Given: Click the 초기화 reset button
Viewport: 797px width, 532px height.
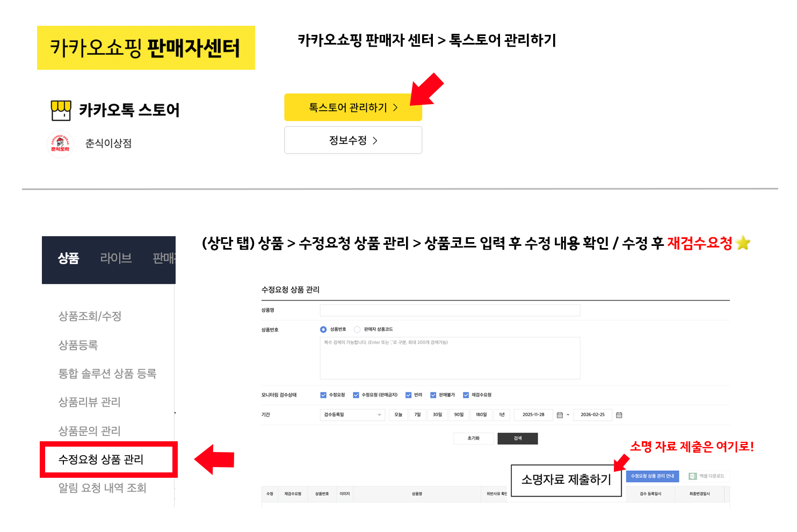Looking at the screenshot, I should pos(473,439).
